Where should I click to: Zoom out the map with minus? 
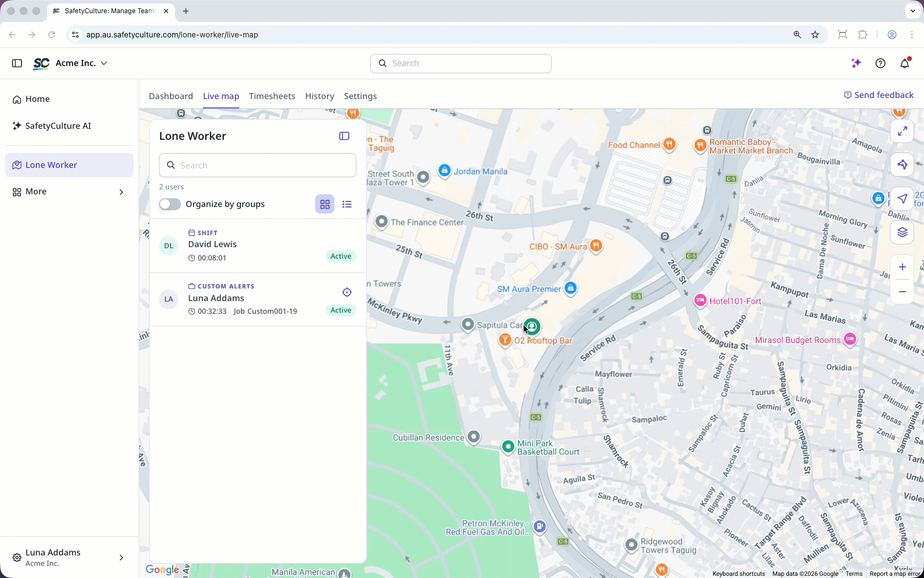pyautogui.click(x=903, y=292)
